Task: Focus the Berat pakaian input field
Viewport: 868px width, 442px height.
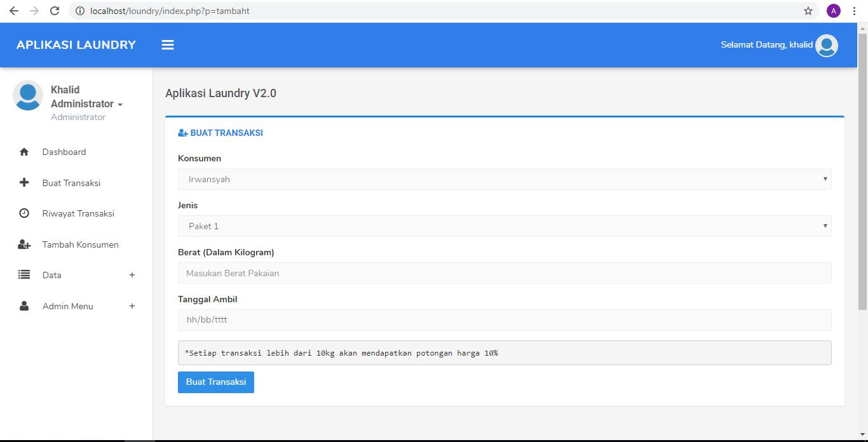Action: (504, 273)
